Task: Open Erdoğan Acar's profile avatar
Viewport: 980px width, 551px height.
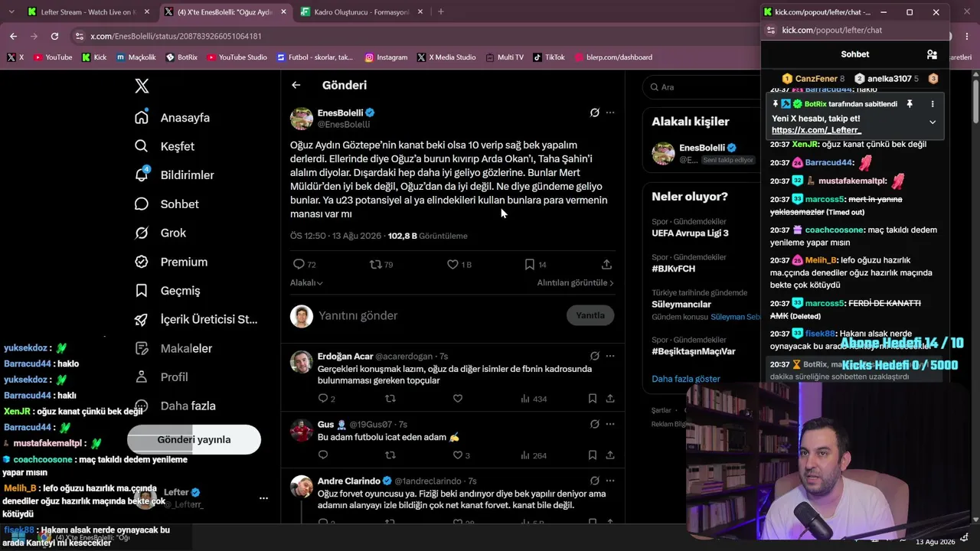Action: point(302,362)
